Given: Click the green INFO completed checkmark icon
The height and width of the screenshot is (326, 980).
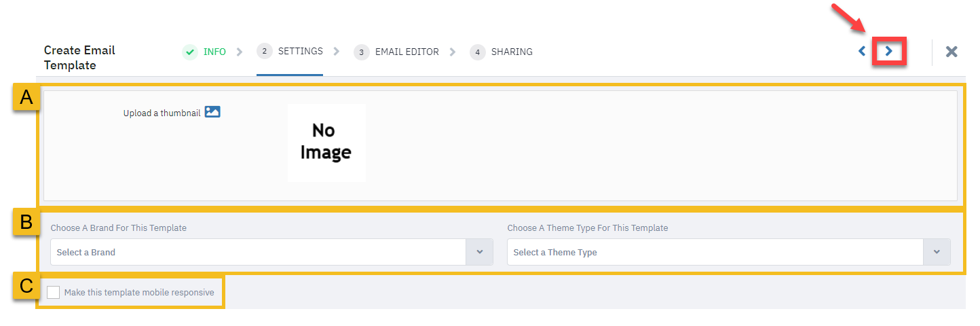Looking at the screenshot, I should (x=190, y=52).
